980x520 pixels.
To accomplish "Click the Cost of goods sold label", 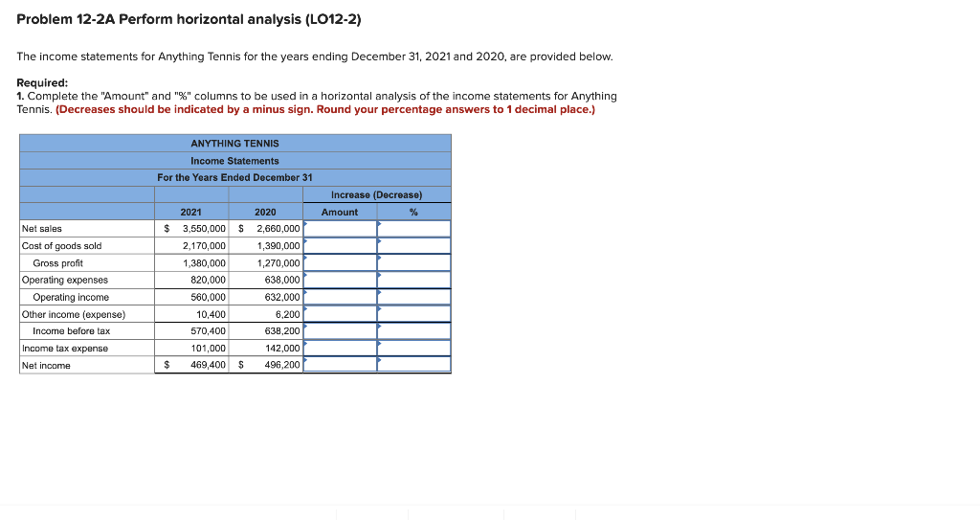I will (62, 246).
